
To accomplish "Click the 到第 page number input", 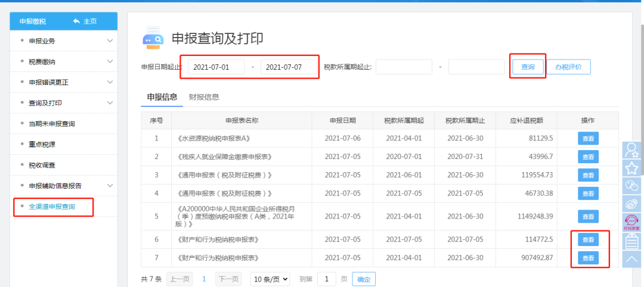I will [327, 279].
